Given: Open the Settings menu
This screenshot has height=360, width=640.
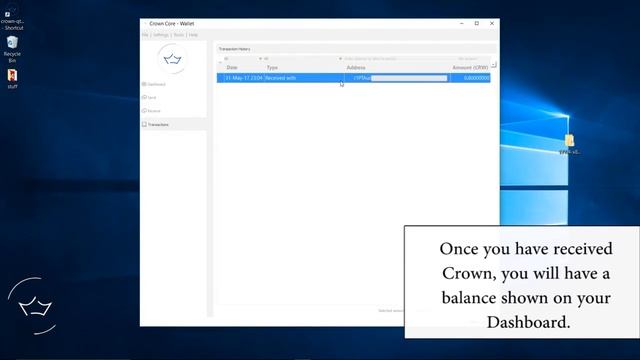Looking at the screenshot, I should coord(161,35).
